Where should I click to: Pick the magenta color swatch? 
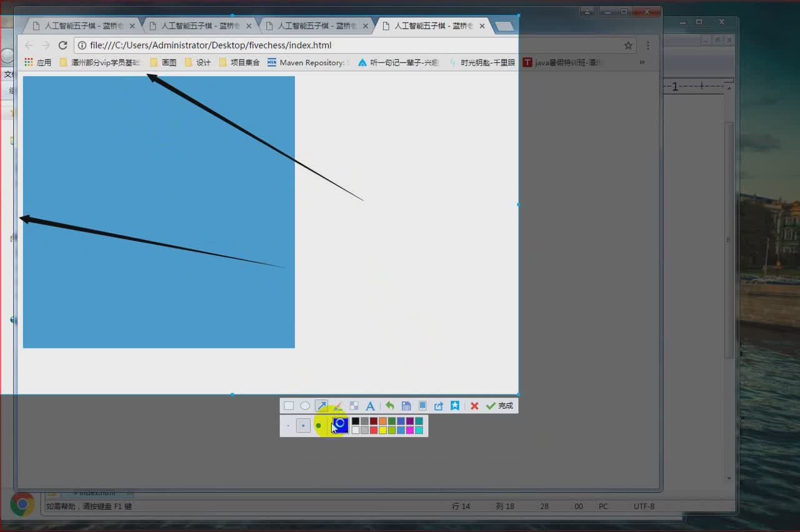coord(410,430)
